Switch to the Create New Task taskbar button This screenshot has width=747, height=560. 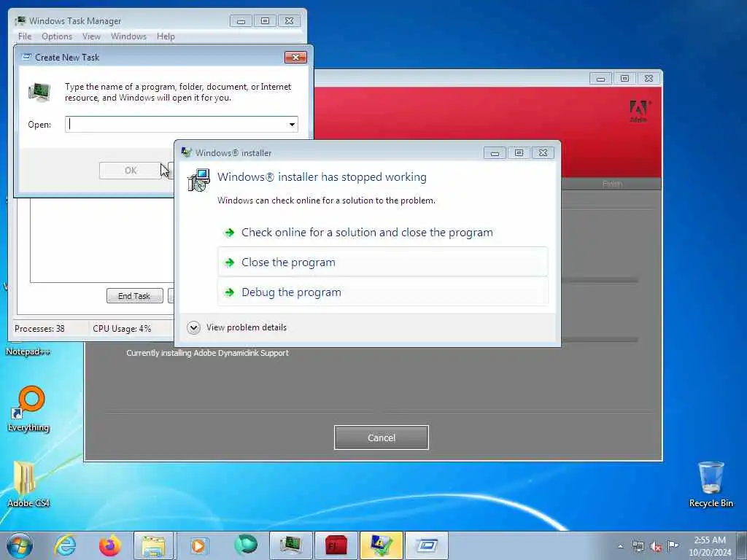coord(427,545)
